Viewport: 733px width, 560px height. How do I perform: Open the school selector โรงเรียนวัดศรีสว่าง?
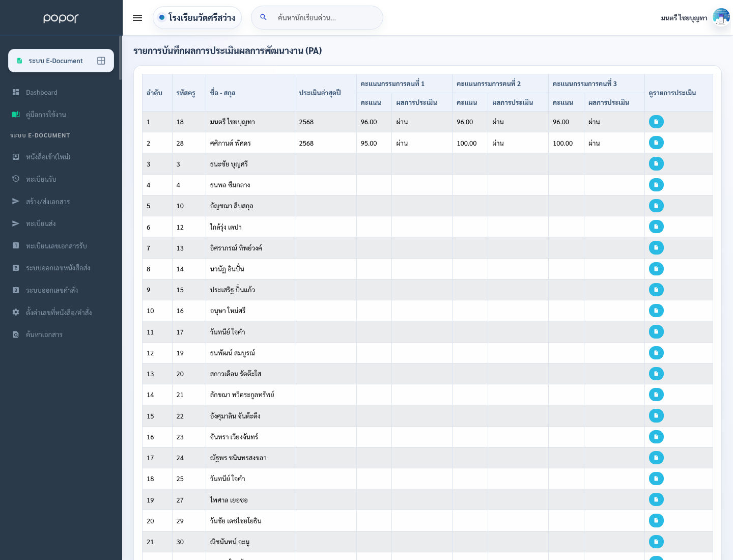click(197, 18)
